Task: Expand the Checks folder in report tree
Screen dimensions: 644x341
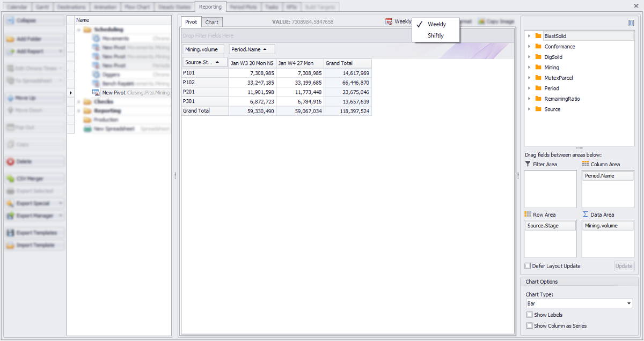Action: (79, 101)
